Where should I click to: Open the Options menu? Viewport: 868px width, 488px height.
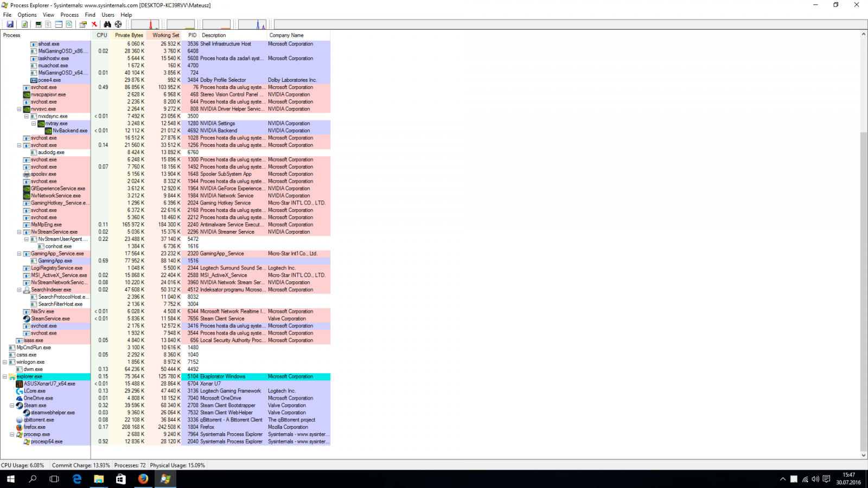(27, 15)
